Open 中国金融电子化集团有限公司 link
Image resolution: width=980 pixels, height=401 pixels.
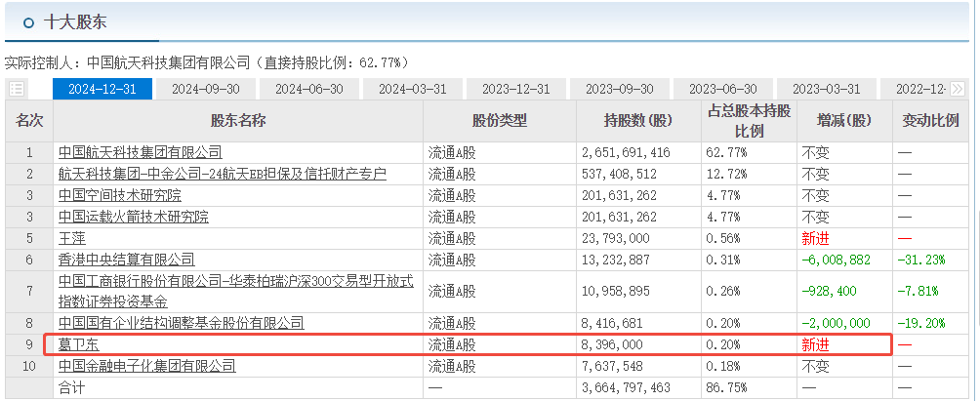(146, 366)
